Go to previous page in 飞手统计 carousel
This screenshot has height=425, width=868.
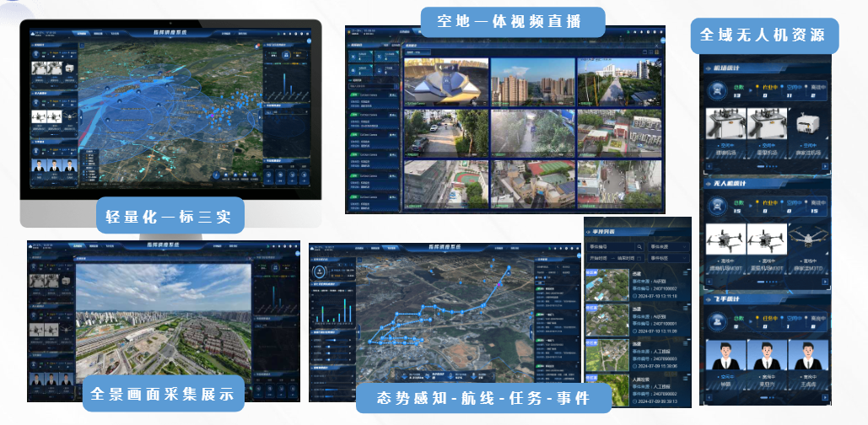pos(708,396)
